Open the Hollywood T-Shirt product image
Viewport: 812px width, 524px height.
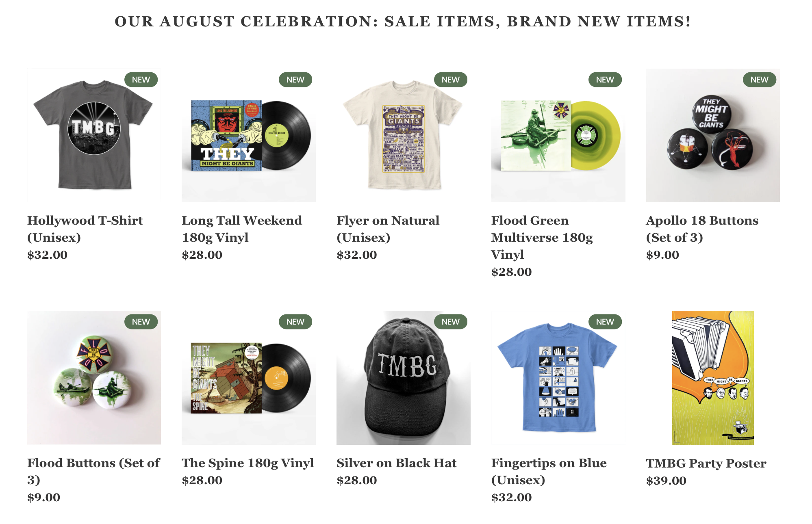click(x=94, y=135)
